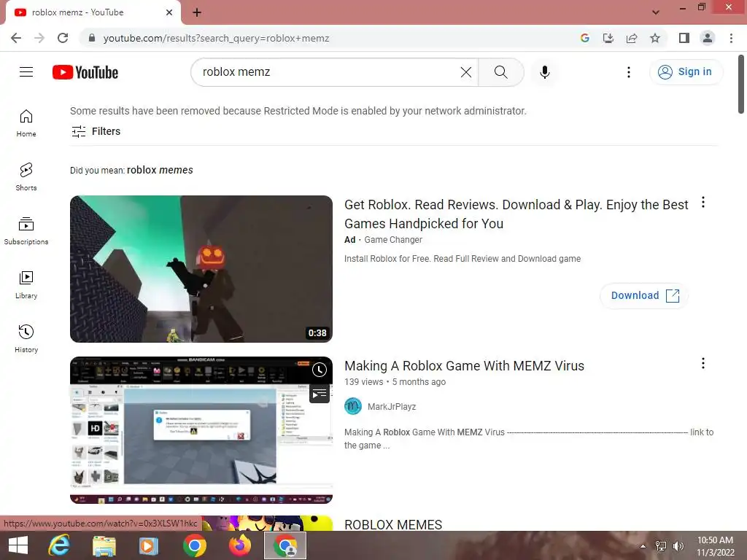Add MEMZ video to queue icon
Screen dimensions: 747x560
(320, 394)
